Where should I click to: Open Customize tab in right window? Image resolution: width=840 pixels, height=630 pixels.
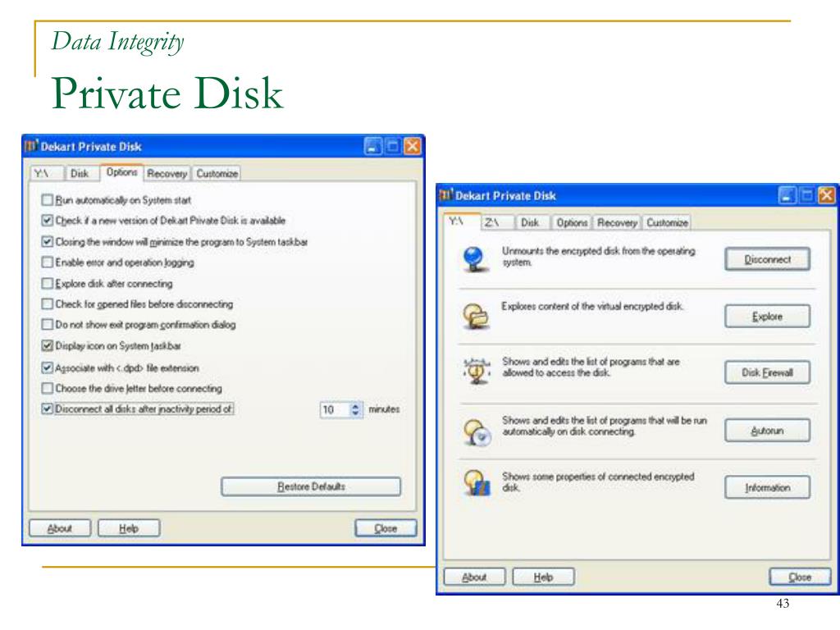[667, 223]
